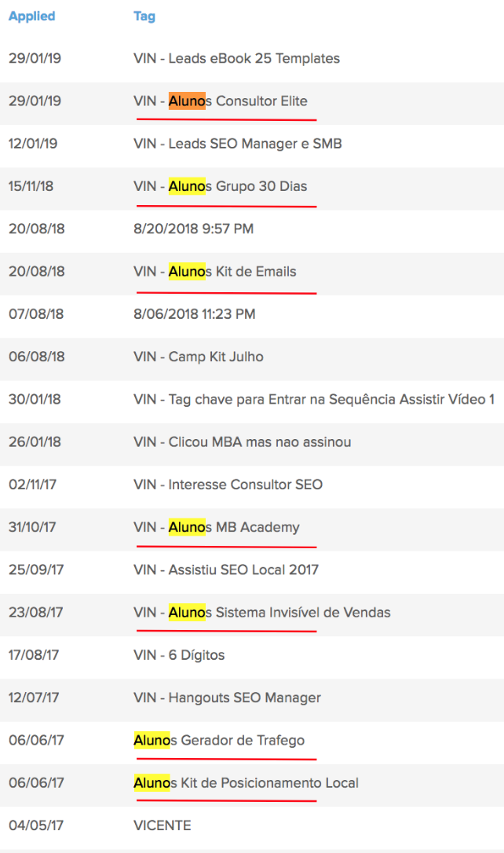Screen dimensions: 504x853
Task: Click VIN - Alunos Kit de Emails tag
Action: click(215, 272)
